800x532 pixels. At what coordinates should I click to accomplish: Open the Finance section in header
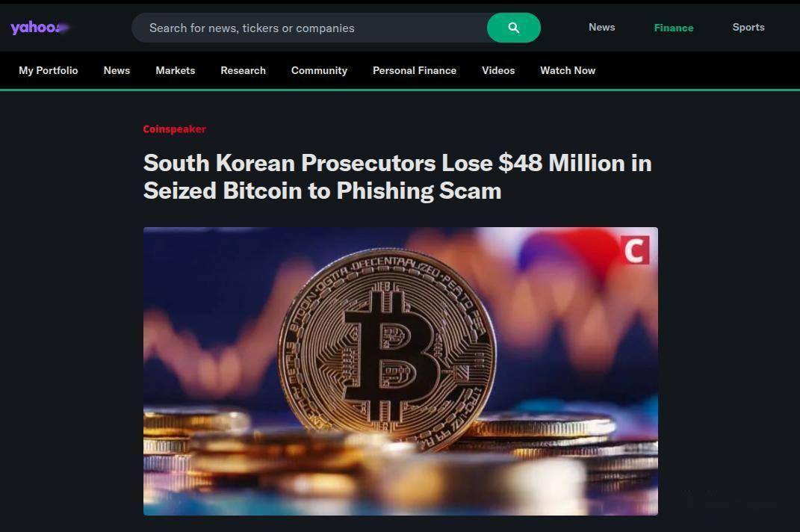point(674,28)
